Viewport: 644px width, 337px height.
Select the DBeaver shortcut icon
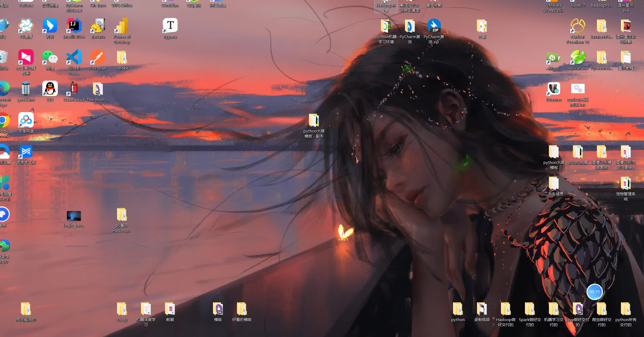pos(554,89)
